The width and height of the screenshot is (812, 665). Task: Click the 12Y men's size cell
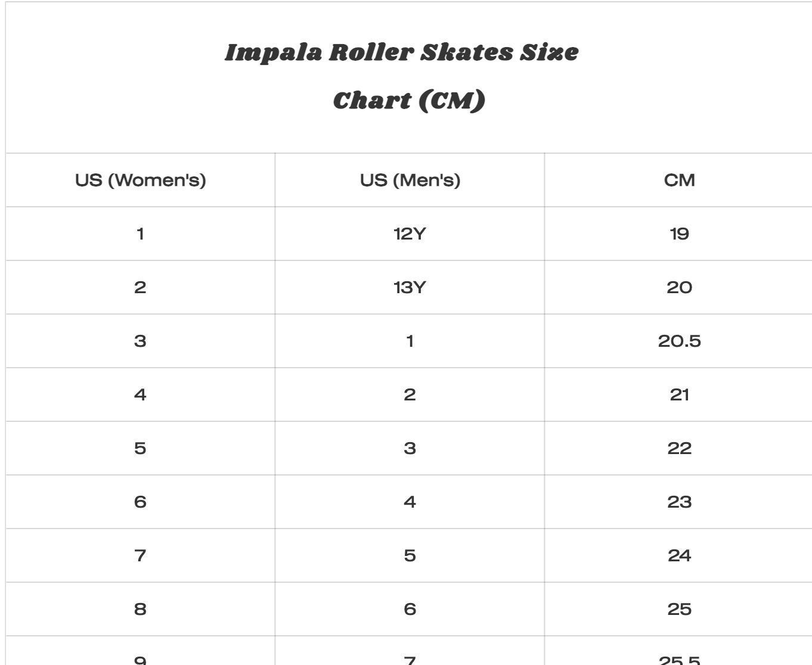[x=410, y=234]
